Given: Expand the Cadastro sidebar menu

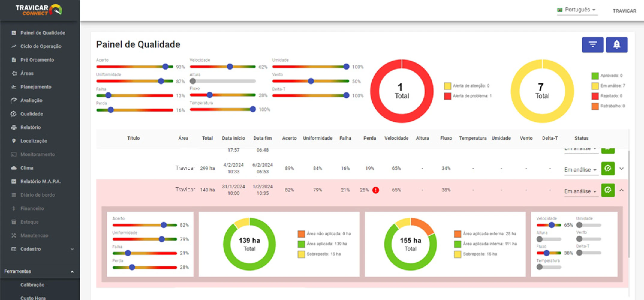Looking at the screenshot, I should pos(42,249).
